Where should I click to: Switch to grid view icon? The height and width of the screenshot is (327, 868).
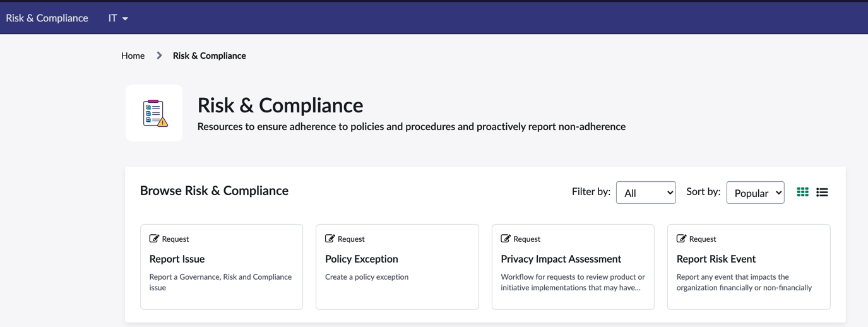click(802, 192)
